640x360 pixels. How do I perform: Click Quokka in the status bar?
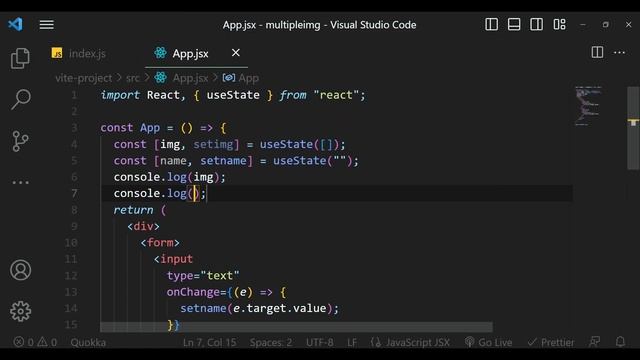coord(88,342)
